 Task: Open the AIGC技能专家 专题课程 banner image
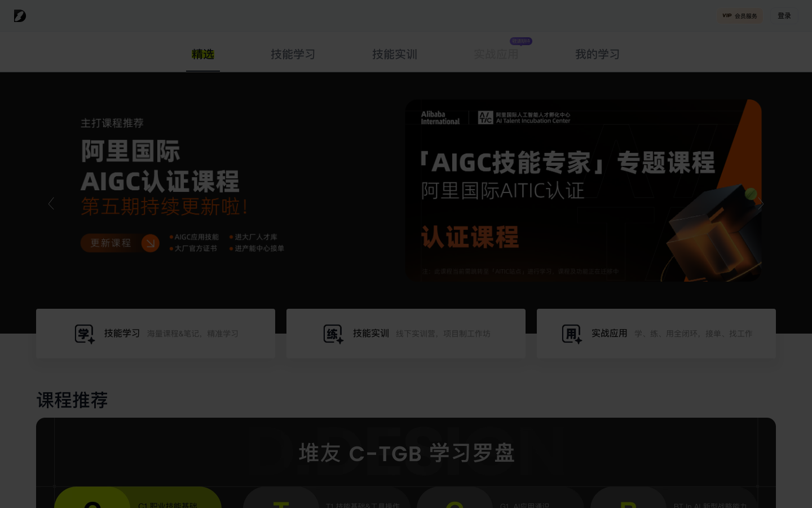(583, 190)
